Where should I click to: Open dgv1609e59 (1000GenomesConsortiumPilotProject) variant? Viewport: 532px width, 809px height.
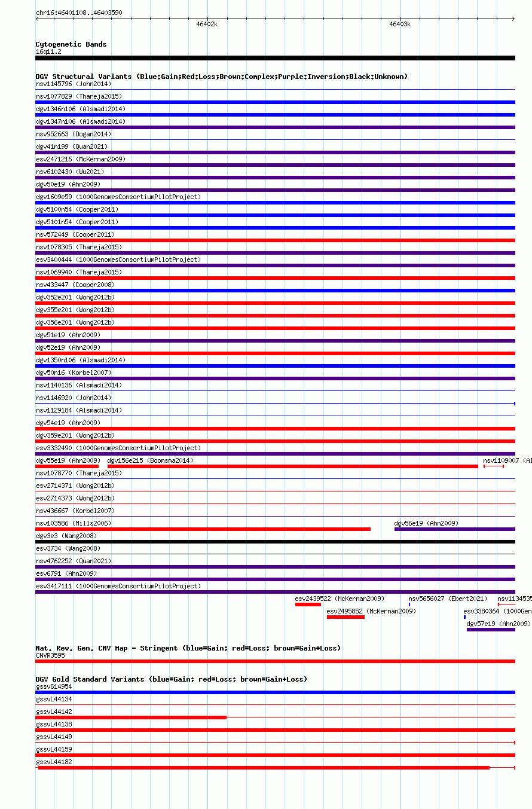[x=118, y=197]
